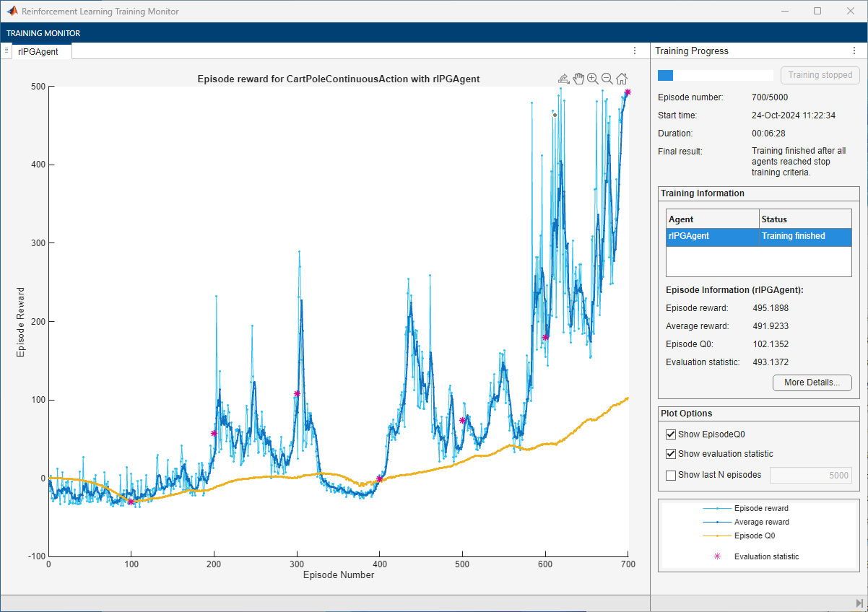This screenshot has height=612, width=868.
Task: Open the TRAINING MONITOR ribbon tab
Action: [x=43, y=33]
